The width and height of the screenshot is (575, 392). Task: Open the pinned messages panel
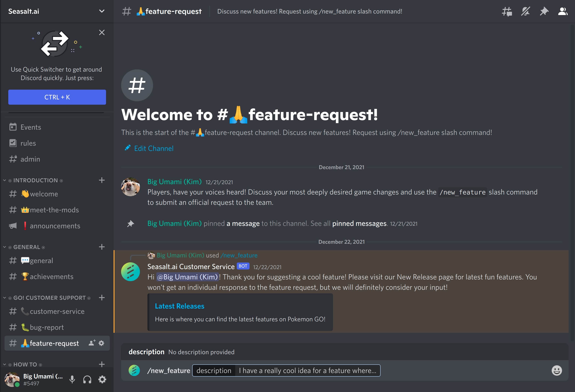[544, 11]
